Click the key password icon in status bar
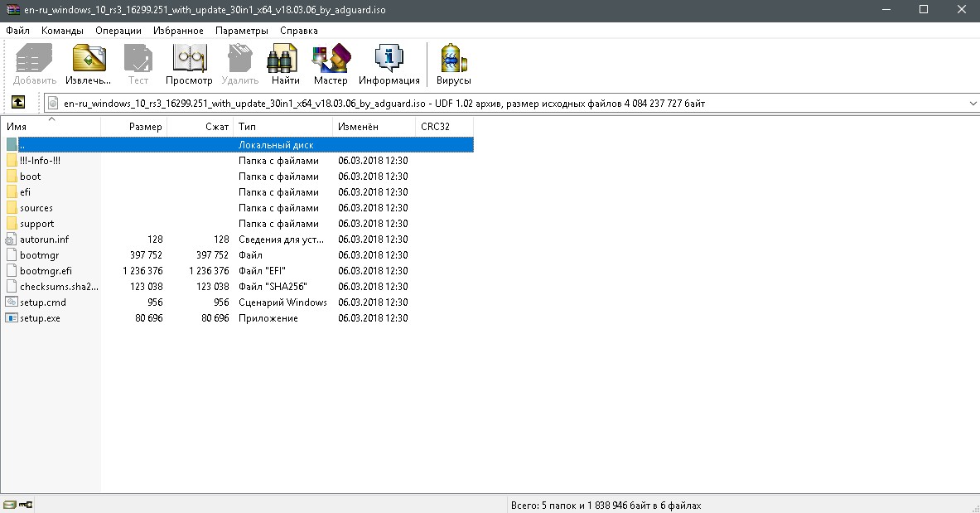Image resolution: width=980 pixels, height=513 pixels. tap(25, 505)
